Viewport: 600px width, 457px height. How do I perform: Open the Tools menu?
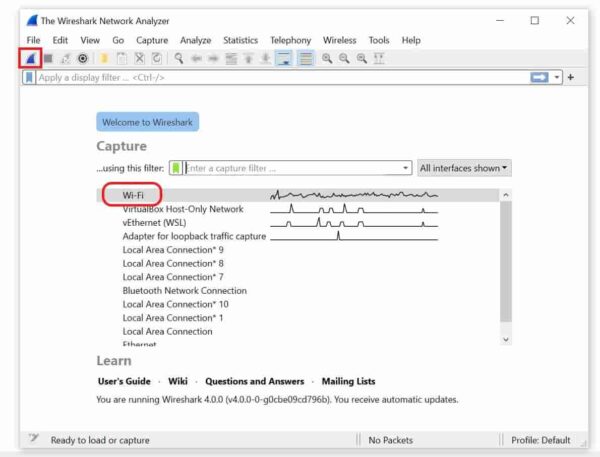point(379,40)
